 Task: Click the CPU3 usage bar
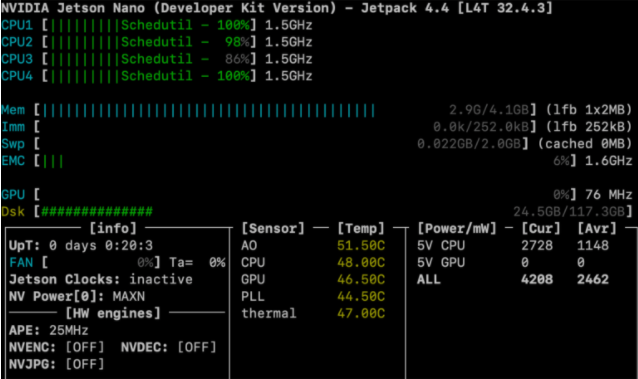click(149, 59)
